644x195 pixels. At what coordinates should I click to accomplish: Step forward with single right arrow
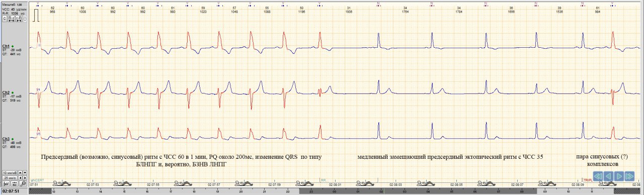pos(619,176)
